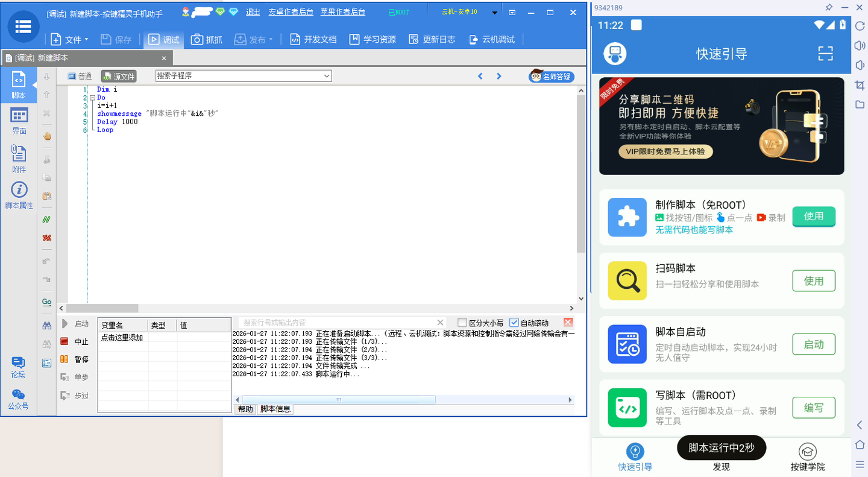
Task: Click the emulator volume up icon
Action: click(860, 46)
